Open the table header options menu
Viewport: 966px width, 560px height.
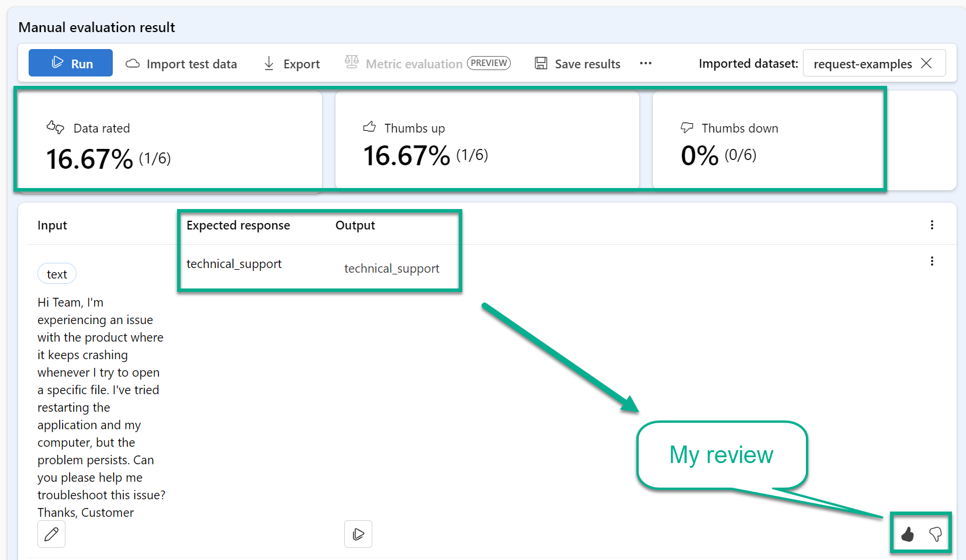click(932, 225)
